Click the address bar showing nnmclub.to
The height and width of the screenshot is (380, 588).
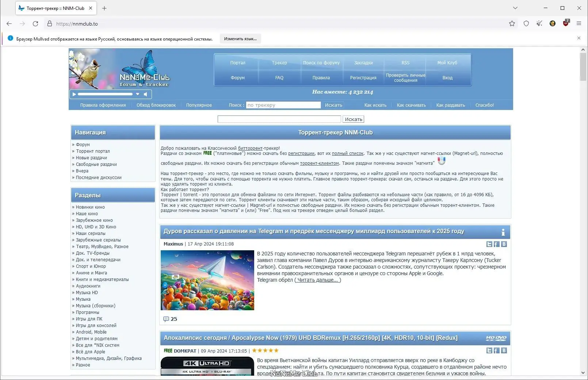click(x=278, y=24)
